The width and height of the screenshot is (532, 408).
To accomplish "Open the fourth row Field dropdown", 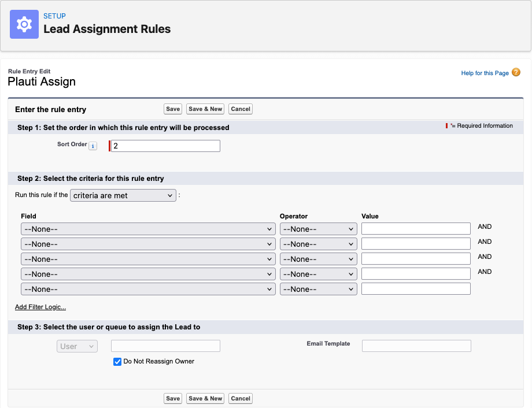I will click(148, 274).
